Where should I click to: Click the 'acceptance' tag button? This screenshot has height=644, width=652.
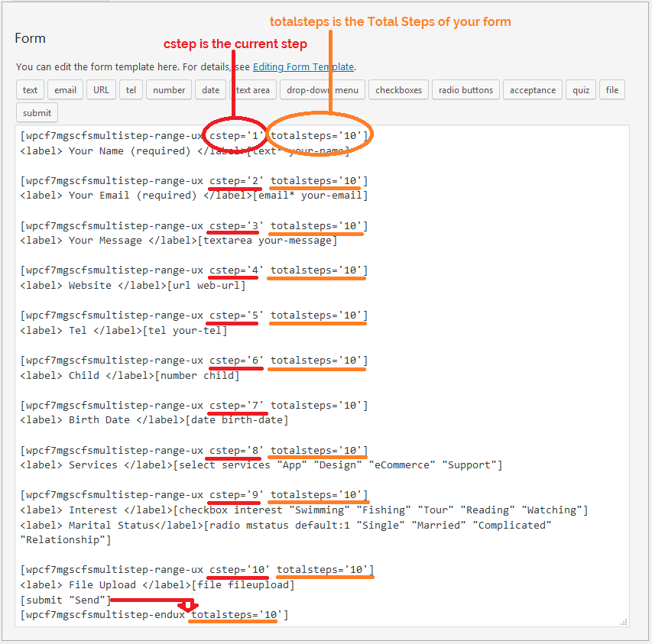533,90
